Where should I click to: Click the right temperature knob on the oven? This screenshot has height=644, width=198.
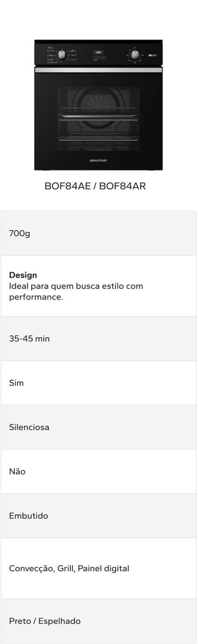pyautogui.click(x=135, y=55)
